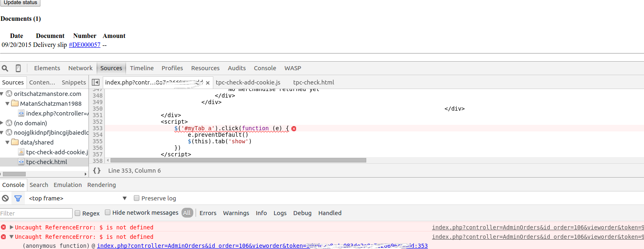
Task: Click the navigator horizontal scrollbar thumb
Action: tap(14, 174)
